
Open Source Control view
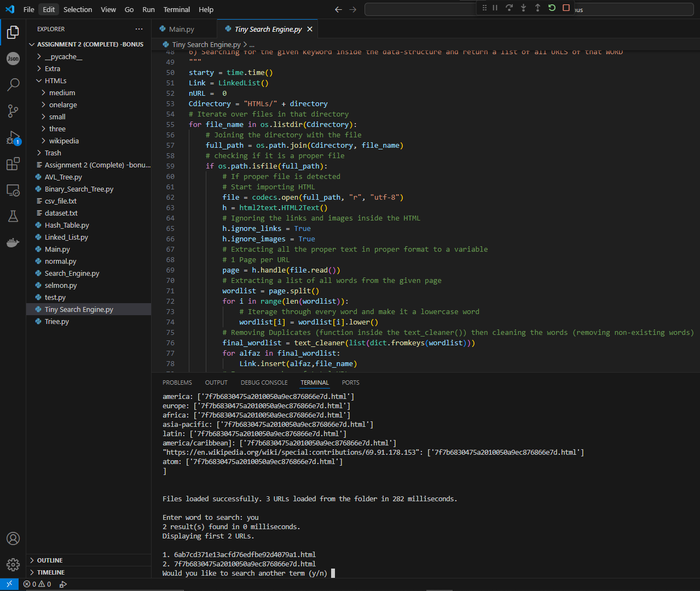(13, 111)
